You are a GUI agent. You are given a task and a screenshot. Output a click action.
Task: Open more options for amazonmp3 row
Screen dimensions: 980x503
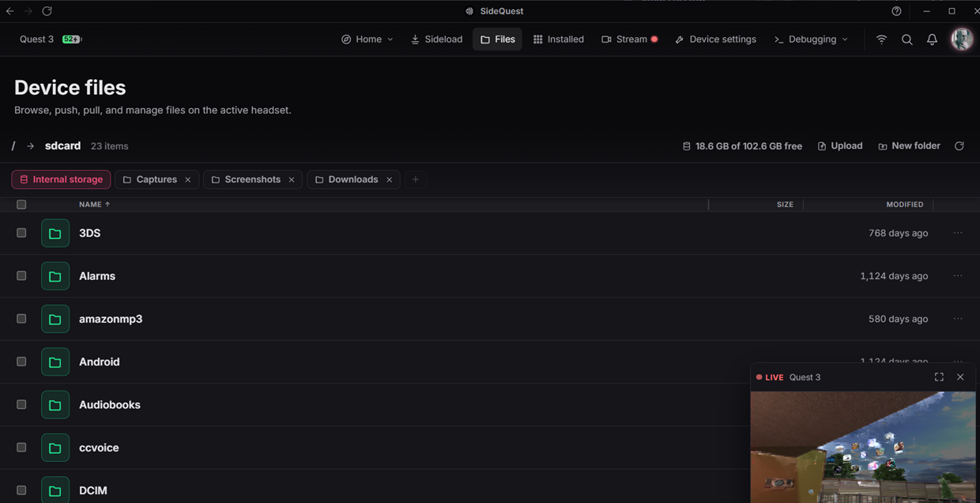(x=958, y=319)
